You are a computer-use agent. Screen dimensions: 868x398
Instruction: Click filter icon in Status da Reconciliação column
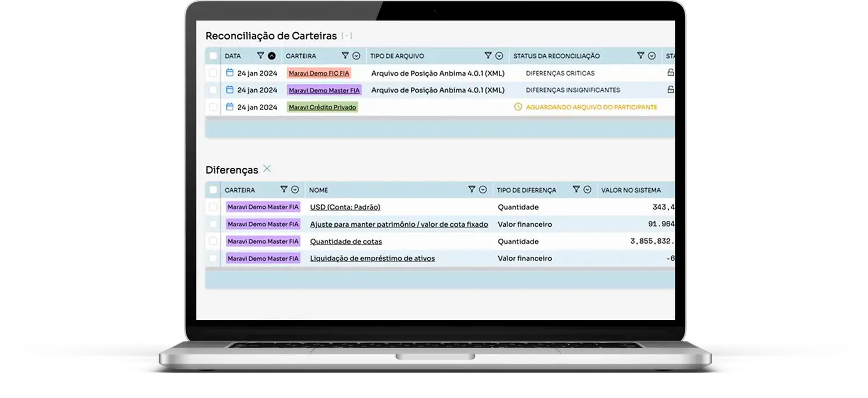pos(641,56)
